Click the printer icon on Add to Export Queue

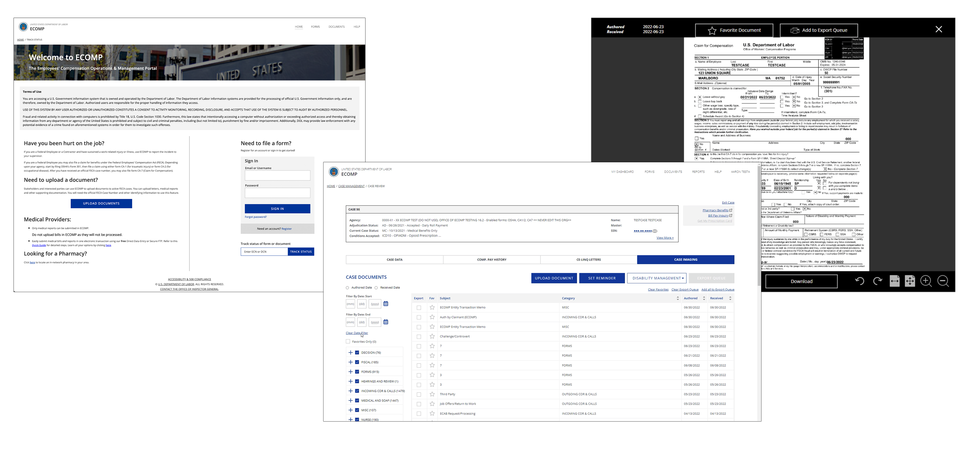click(795, 30)
